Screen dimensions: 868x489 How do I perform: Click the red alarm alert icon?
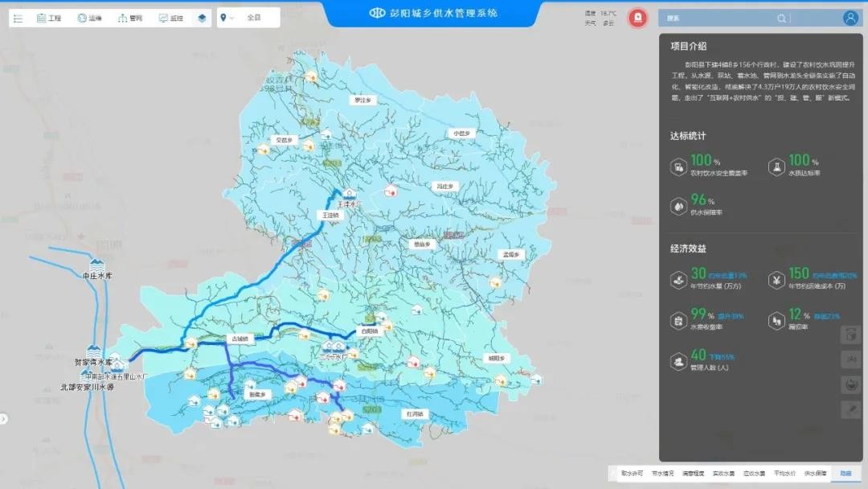coord(637,18)
